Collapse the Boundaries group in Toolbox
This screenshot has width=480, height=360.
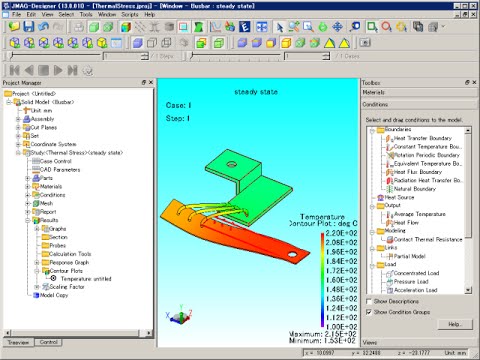click(x=372, y=130)
